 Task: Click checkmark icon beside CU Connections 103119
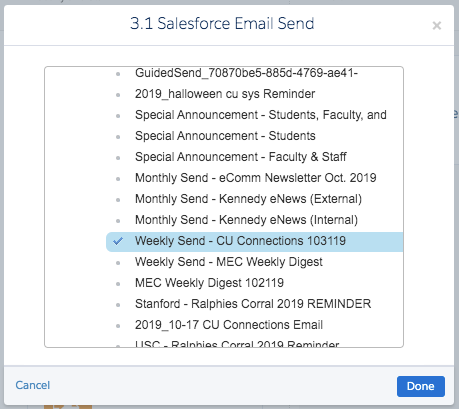point(118,241)
